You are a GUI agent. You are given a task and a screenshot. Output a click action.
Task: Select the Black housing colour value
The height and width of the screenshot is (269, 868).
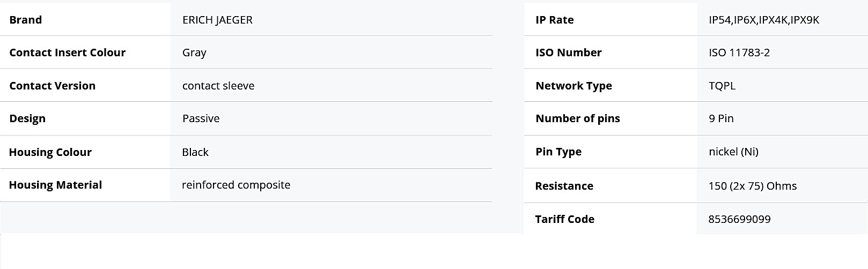click(x=195, y=152)
